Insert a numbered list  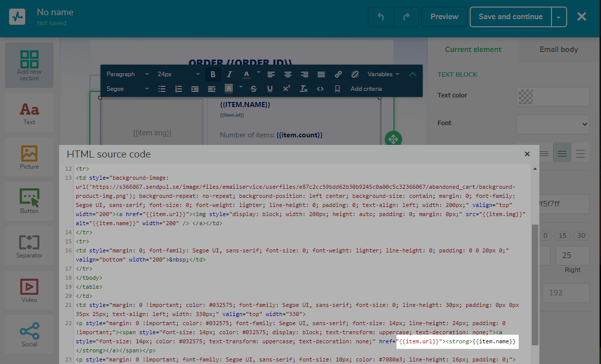click(178, 89)
